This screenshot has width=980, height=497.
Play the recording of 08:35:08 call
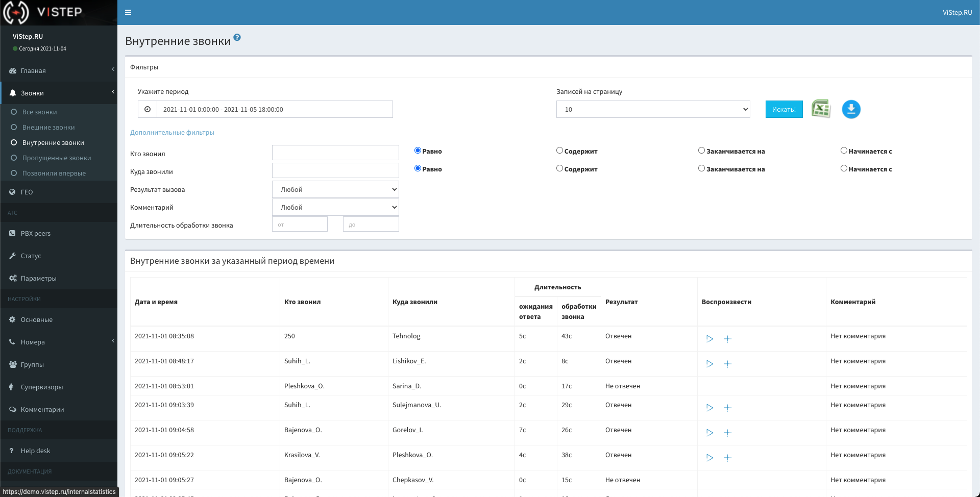click(x=709, y=339)
